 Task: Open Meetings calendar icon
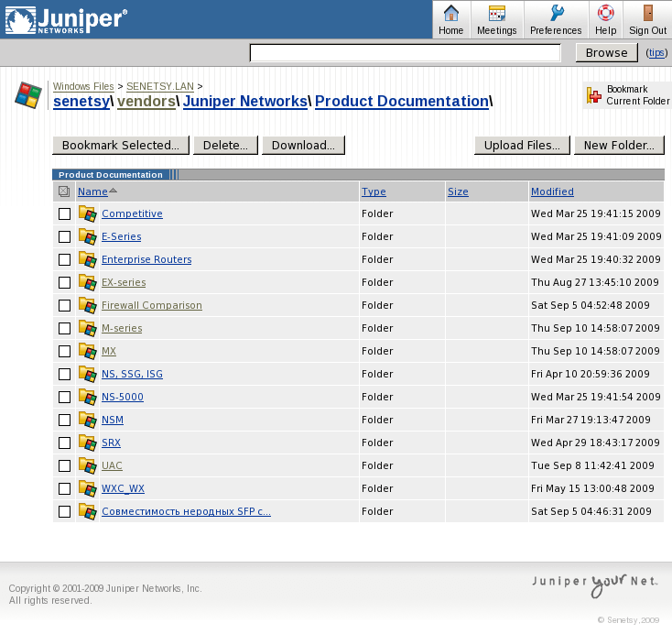click(x=497, y=14)
